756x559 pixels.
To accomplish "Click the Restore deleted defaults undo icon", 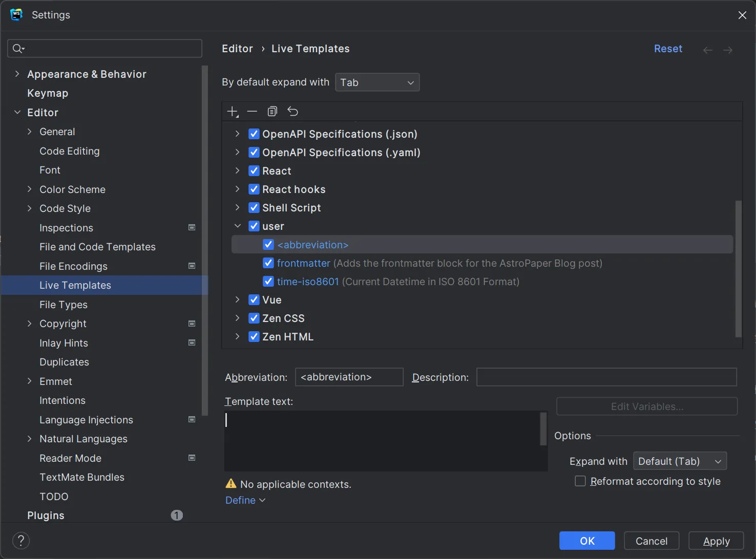I will [x=292, y=111].
